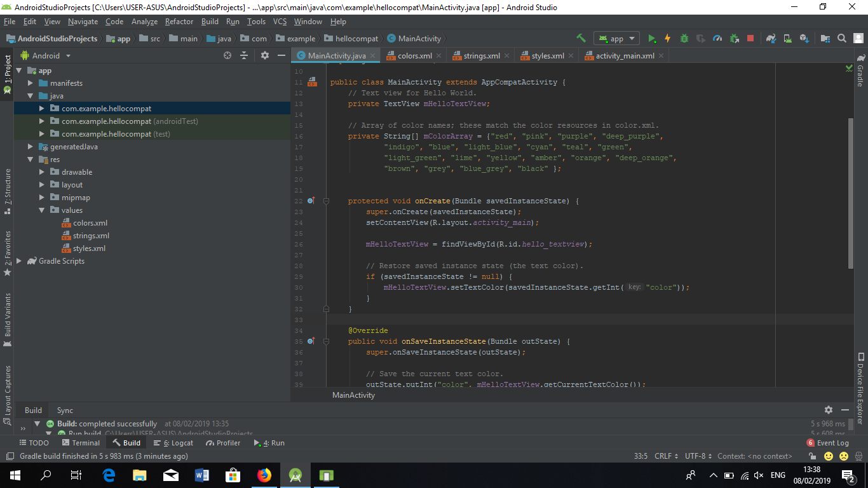
Task: Collapse the values folder
Action: click(42, 210)
